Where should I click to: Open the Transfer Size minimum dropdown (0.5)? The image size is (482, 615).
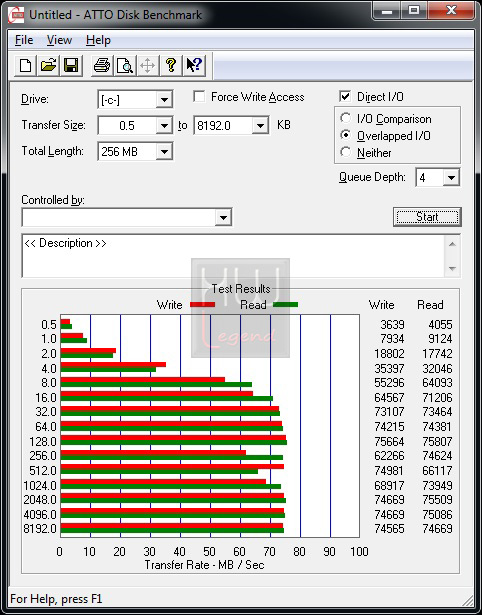click(164, 126)
